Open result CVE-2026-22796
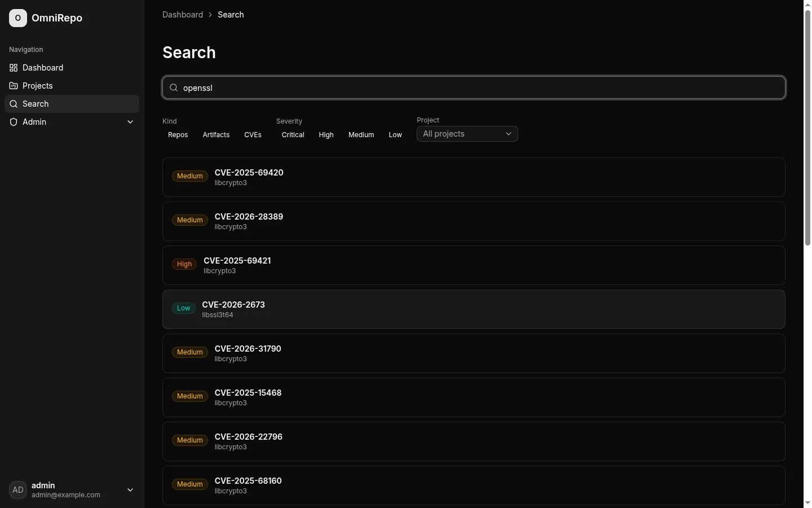Screen dimensions: 812x508 point(474,441)
